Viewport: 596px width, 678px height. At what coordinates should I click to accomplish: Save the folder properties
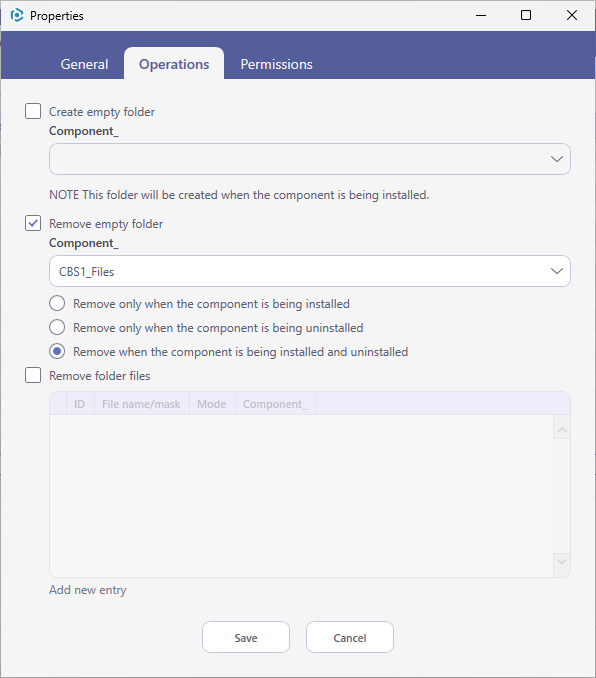(246, 637)
